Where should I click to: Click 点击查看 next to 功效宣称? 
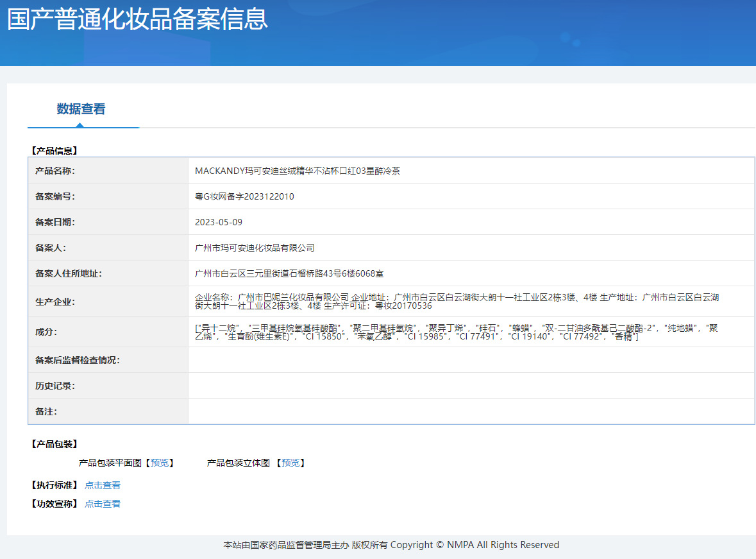(x=103, y=504)
